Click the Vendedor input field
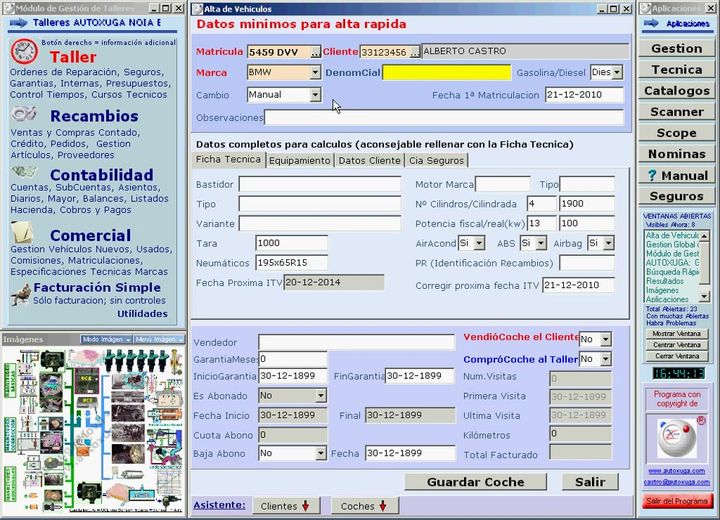 point(356,342)
